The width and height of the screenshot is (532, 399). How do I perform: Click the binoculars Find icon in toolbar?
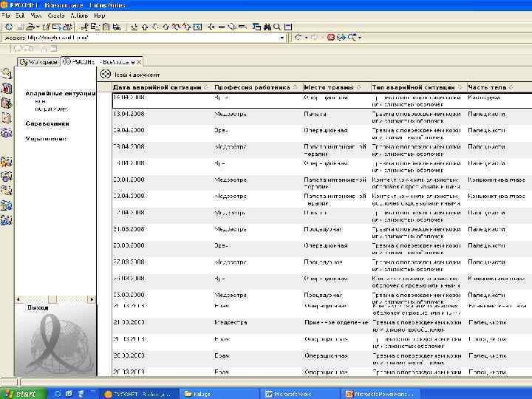coord(267,27)
